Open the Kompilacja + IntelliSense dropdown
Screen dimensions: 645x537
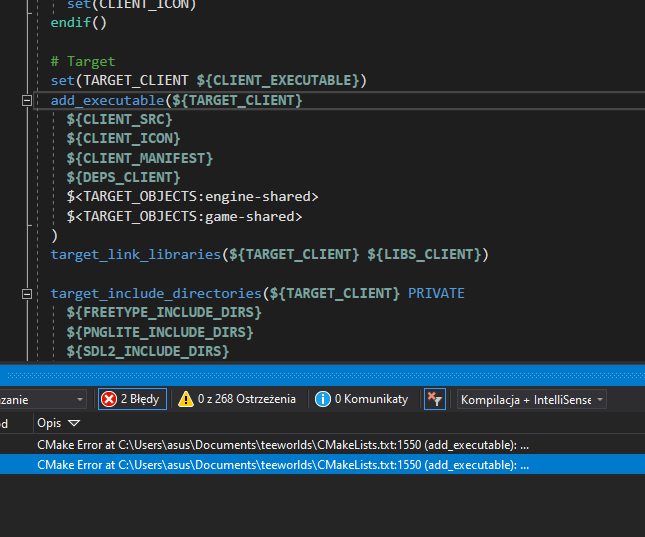coord(531,400)
